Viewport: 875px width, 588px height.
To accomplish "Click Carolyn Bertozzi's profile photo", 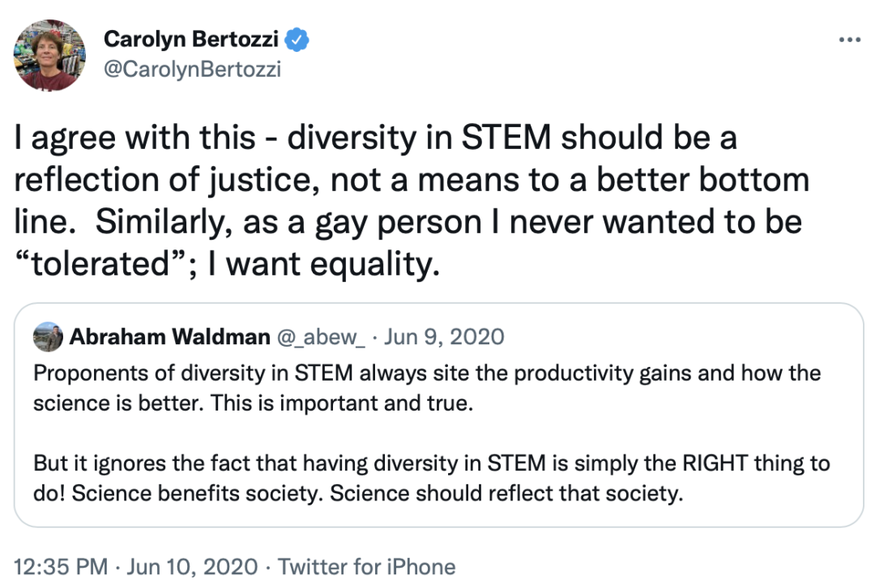I will click(49, 53).
